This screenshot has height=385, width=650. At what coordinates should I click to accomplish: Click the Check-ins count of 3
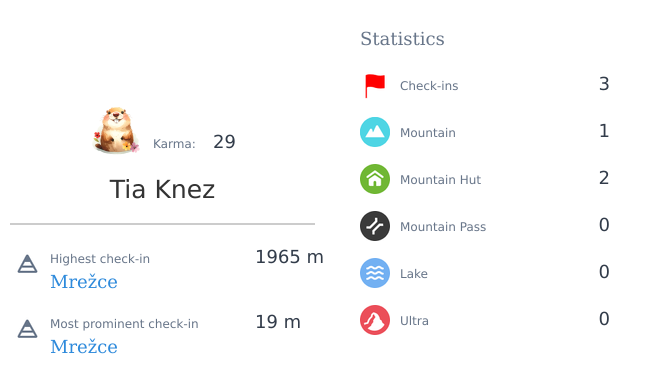[604, 84]
